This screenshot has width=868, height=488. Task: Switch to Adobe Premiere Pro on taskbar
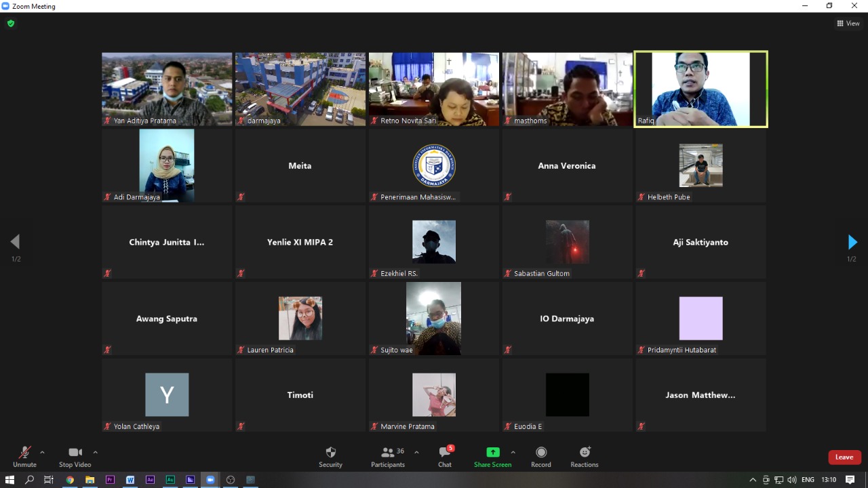point(110,480)
